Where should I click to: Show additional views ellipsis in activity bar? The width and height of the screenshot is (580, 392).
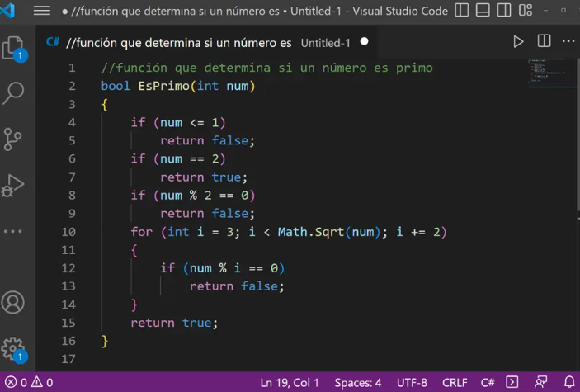pos(13,232)
